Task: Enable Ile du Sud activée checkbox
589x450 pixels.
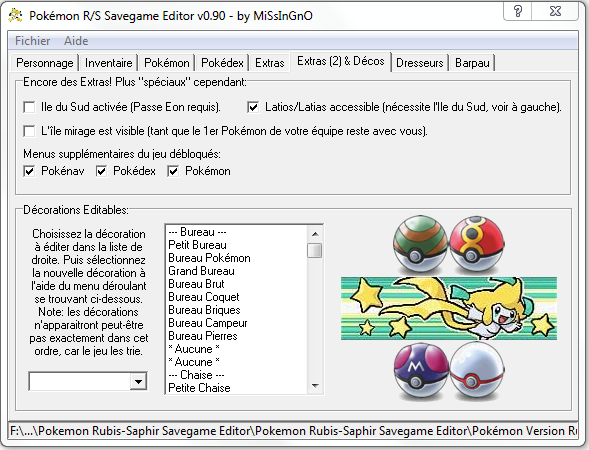Action: pos(29,107)
